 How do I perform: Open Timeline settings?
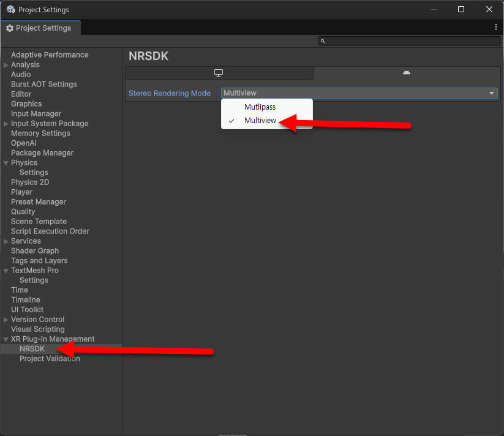point(25,300)
